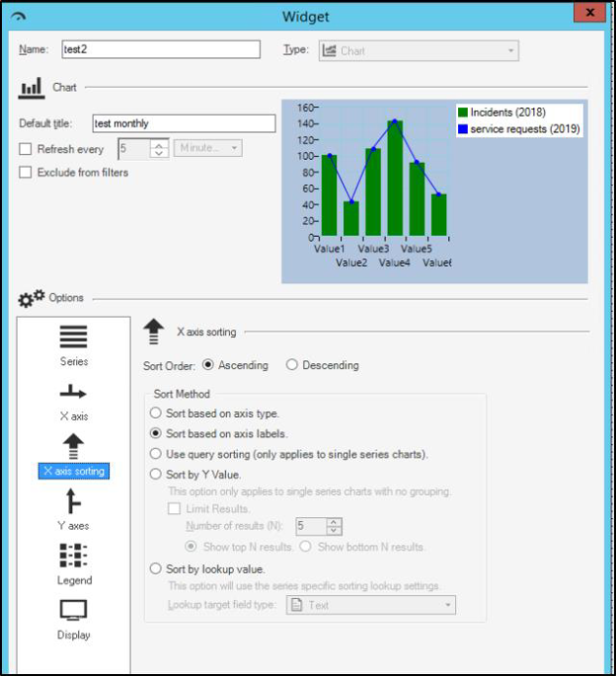The width and height of the screenshot is (616, 676).
Task: Select the X axis sorting icon
Action: pyautogui.click(x=73, y=446)
